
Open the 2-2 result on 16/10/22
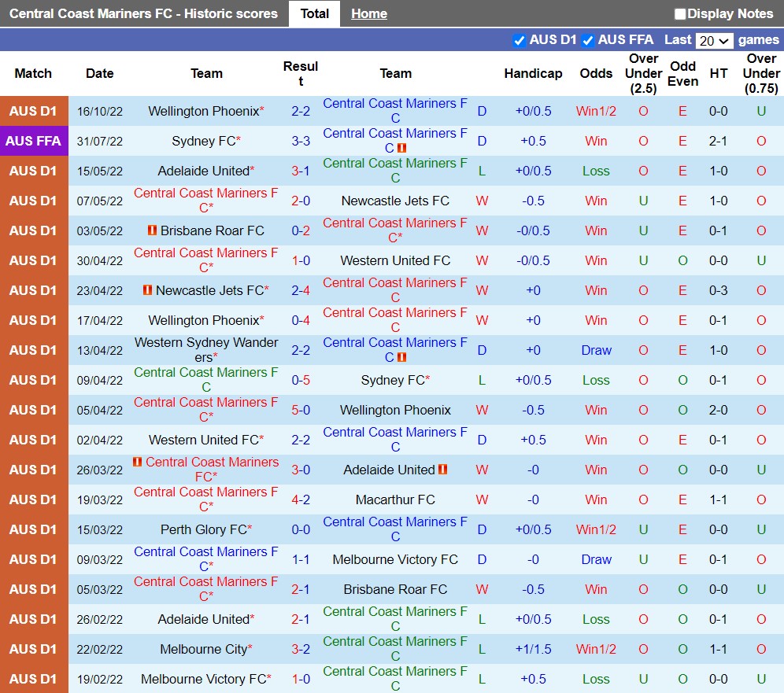301,111
